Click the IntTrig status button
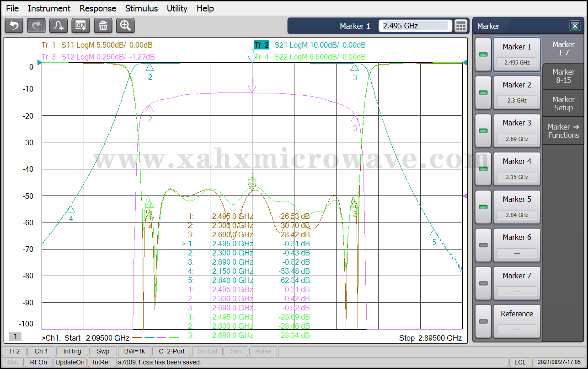 point(72,351)
